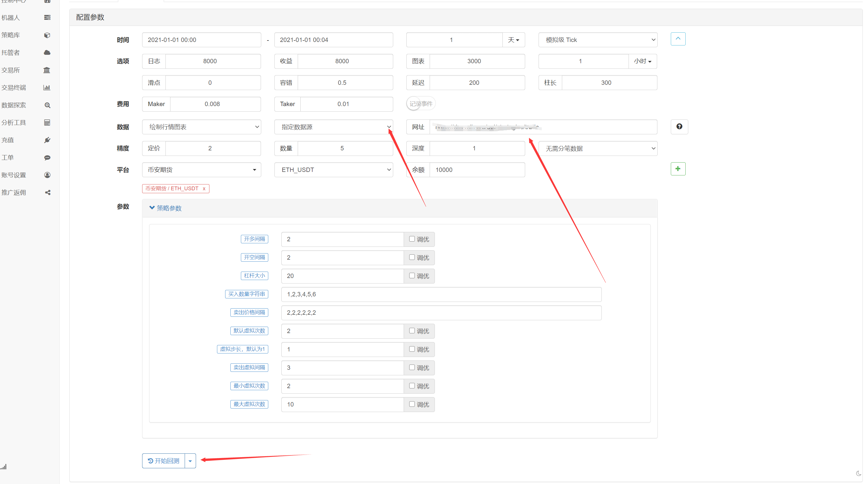
Task: Open 交易终端 in the sidebar menu
Action: click(x=13, y=88)
